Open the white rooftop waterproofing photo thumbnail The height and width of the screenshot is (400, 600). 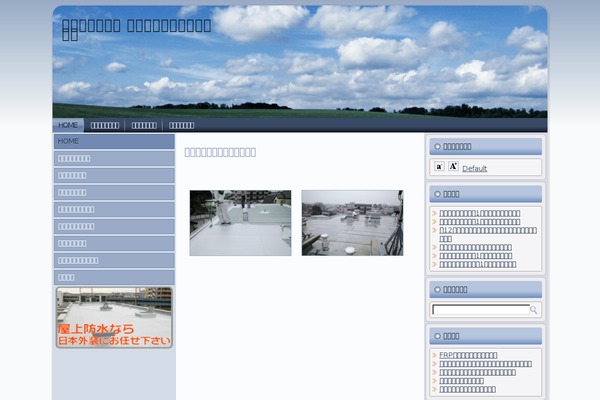pos(240,223)
